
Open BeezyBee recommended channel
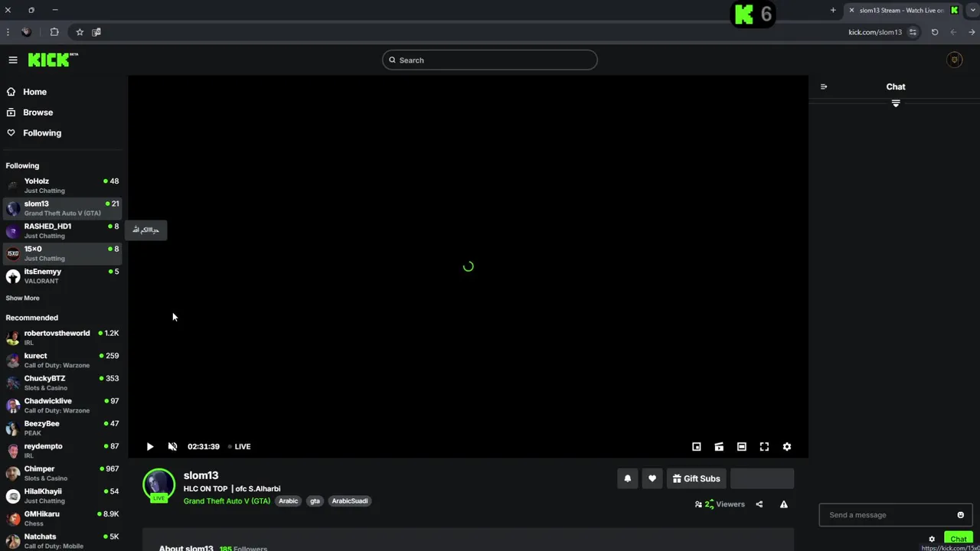pos(63,428)
